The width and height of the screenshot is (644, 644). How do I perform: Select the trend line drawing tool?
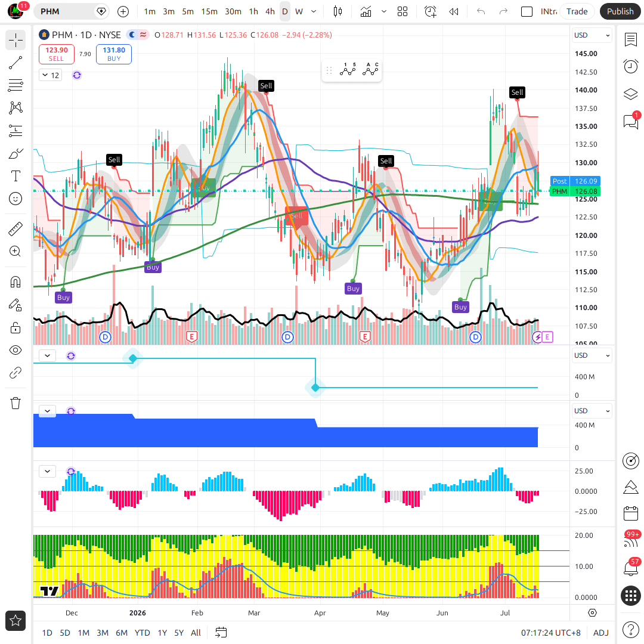(16, 63)
